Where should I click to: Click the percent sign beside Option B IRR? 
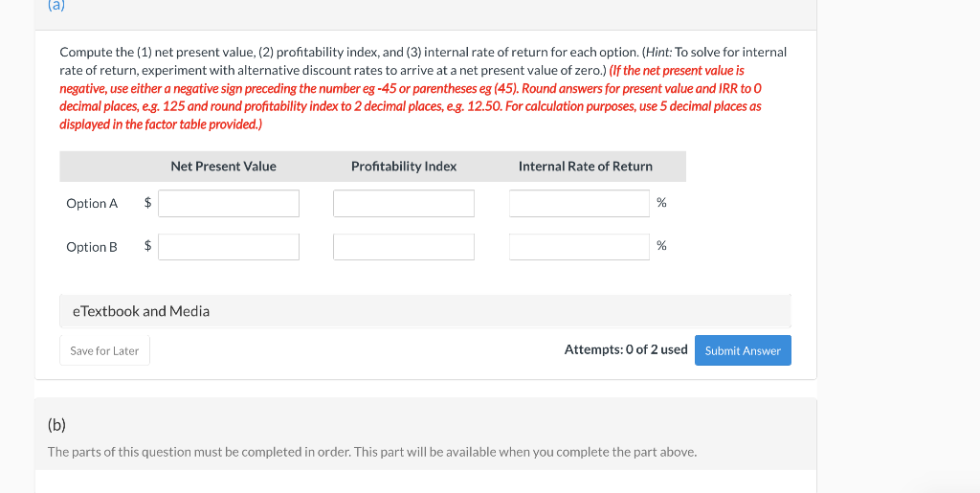click(x=662, y=246)
